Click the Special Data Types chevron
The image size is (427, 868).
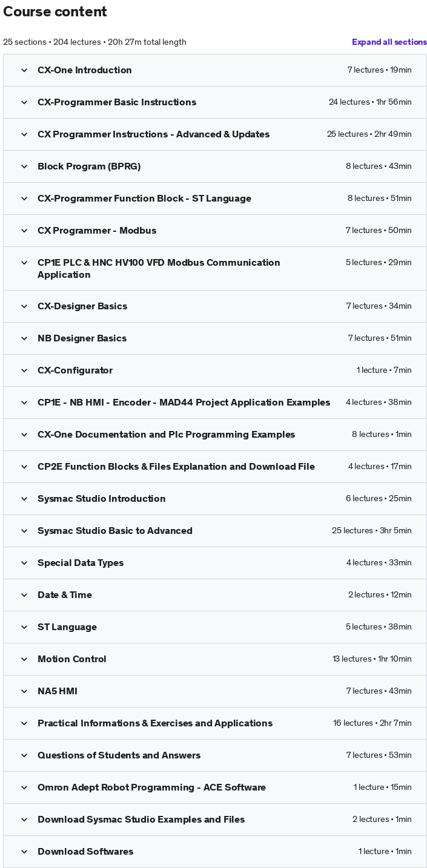(x=24, y=563)
